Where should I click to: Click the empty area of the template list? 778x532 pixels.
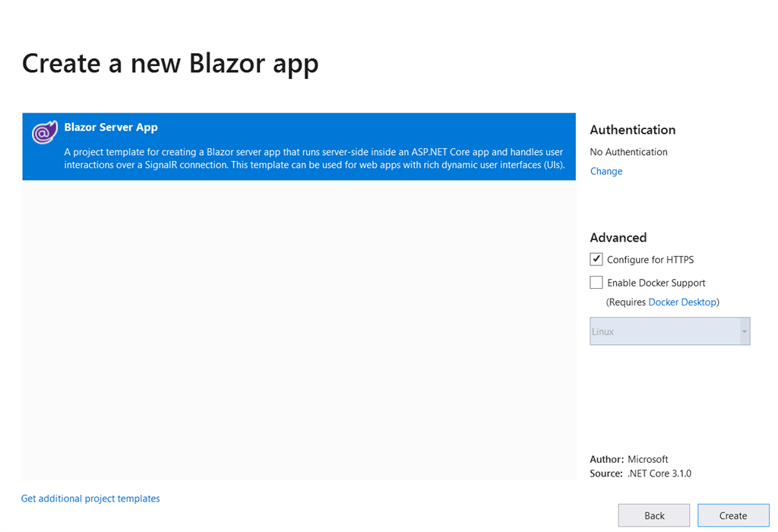click(x=299, y=327)
